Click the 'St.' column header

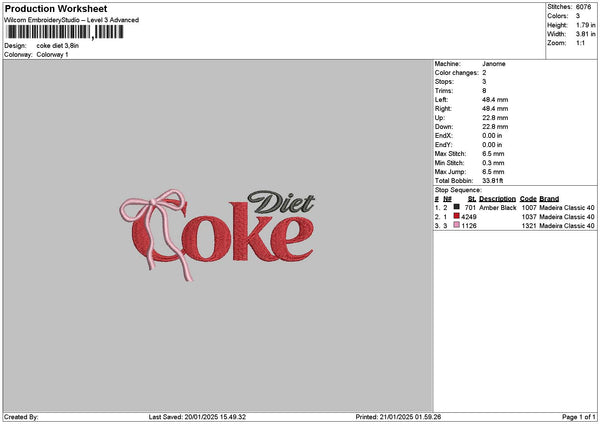[472, 199]
